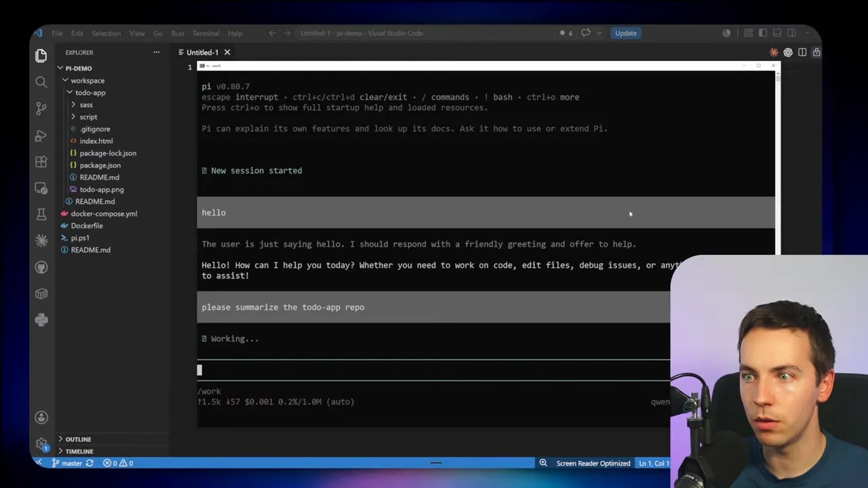Click Ln 1, Col 1 in status bar
Screen dimensions: 868x488
[654, 464]
